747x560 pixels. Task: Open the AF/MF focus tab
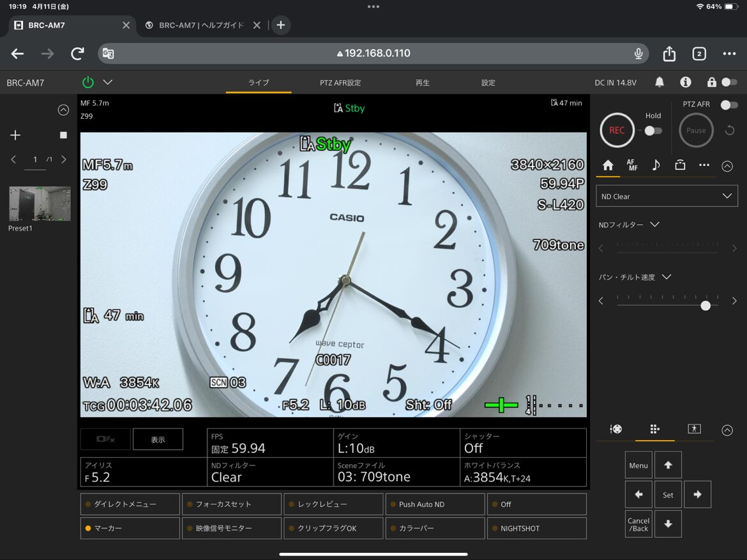[x=632, y=165]
